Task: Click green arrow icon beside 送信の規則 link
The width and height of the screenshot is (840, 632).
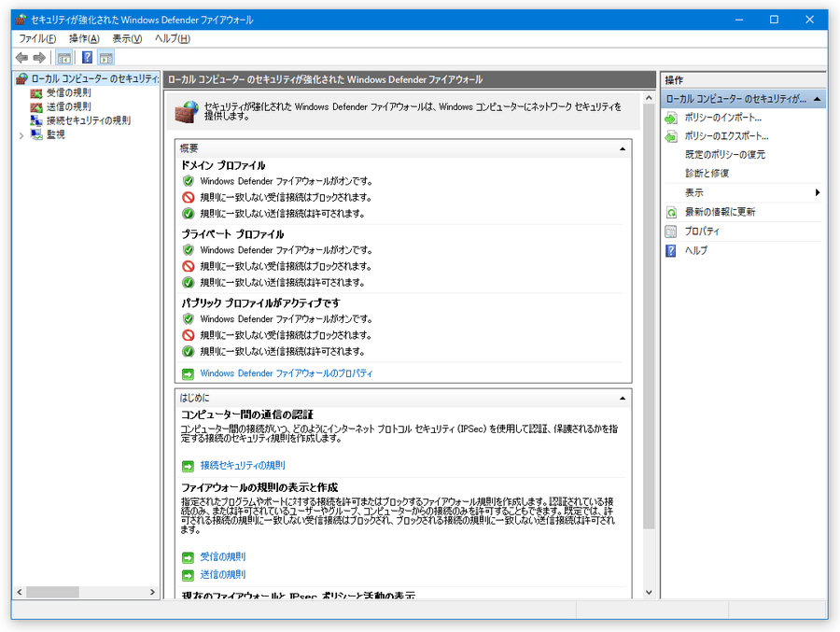Action: coord(188,576)
